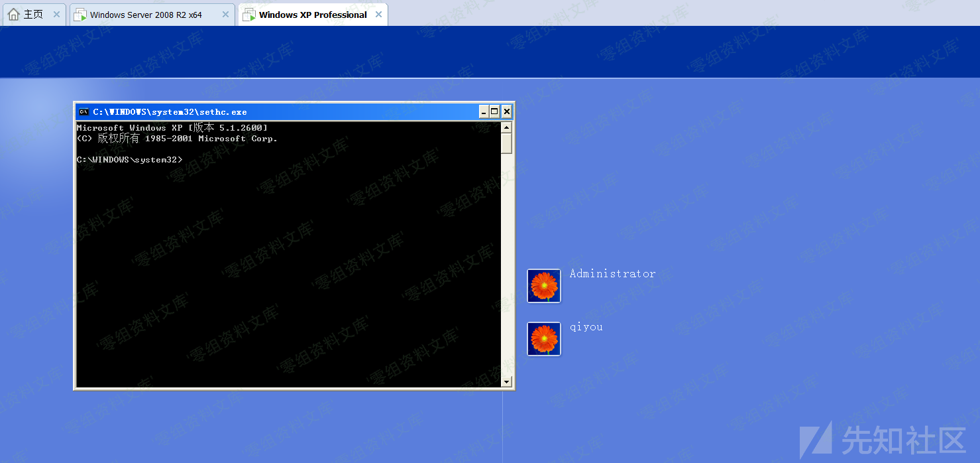Click the home icon on the 主页 tab

click(x=13, y=15)
